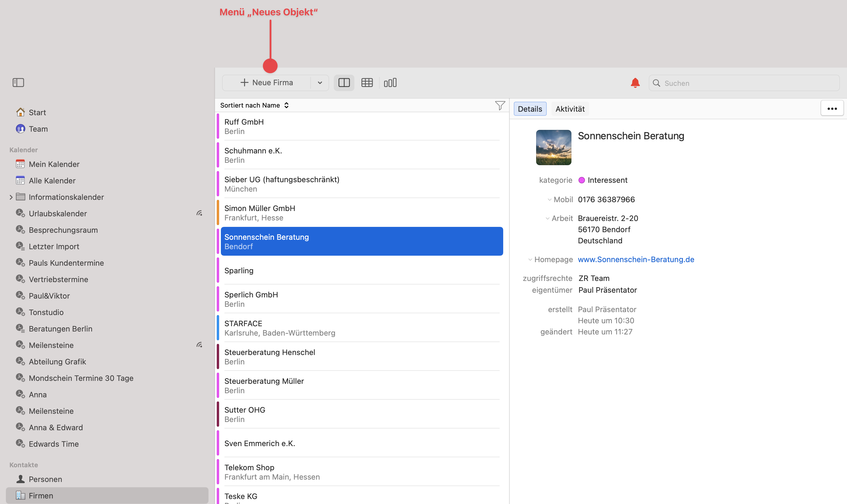Viewport: 847px width, 504px height.
Task: Open notifications bell
Action: (635, 83)
